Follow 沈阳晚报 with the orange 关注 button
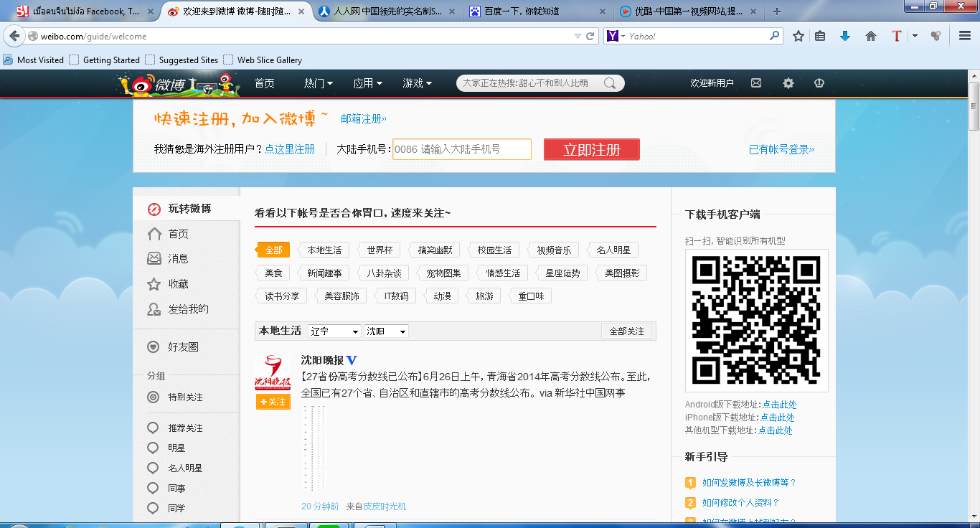The width and height of the screenshot is (980, 528). tap(273, 402)
